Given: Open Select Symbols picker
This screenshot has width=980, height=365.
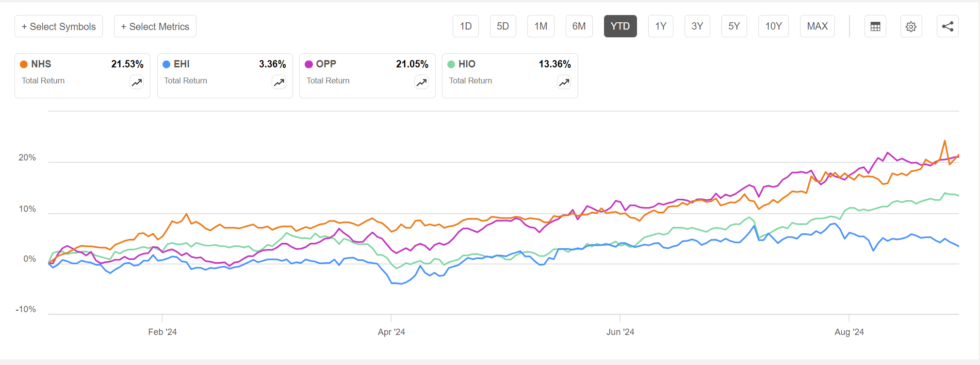Looking at the screenshot, I should [59, 27].
